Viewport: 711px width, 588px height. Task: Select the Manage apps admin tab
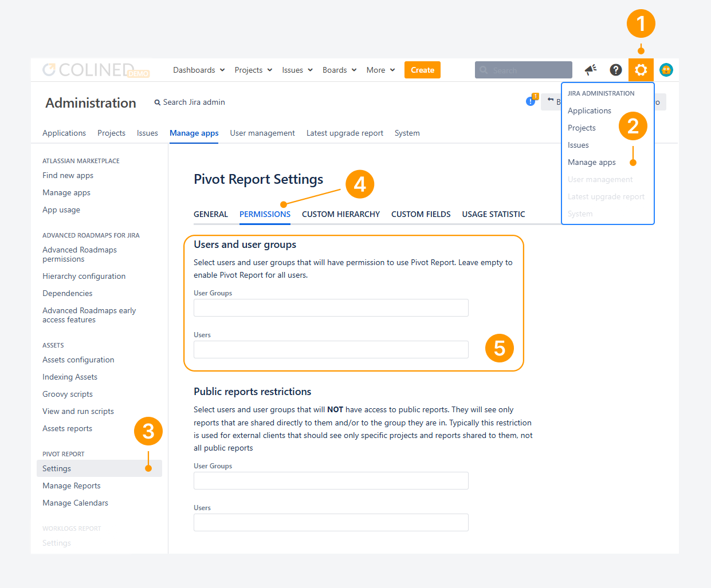[194, 133]
